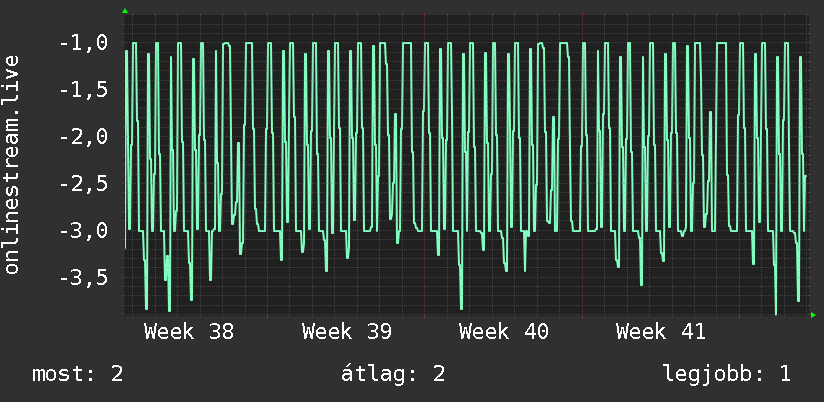Click the 'Week 38' axis label
Screen dimensions: 824x402
(189, 332)
